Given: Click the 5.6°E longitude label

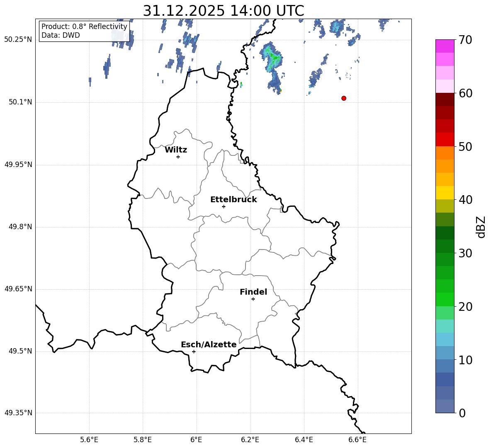Looking at the screenshot, I should pos(89,440).
